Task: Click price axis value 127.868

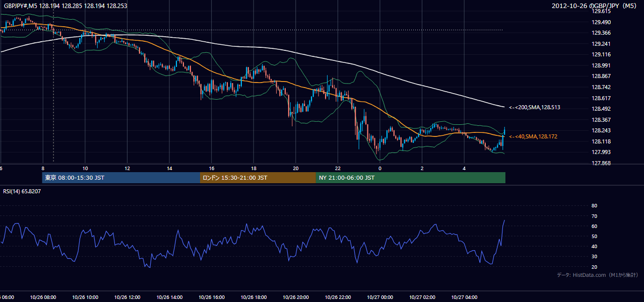Action: [x=601, y=163]
